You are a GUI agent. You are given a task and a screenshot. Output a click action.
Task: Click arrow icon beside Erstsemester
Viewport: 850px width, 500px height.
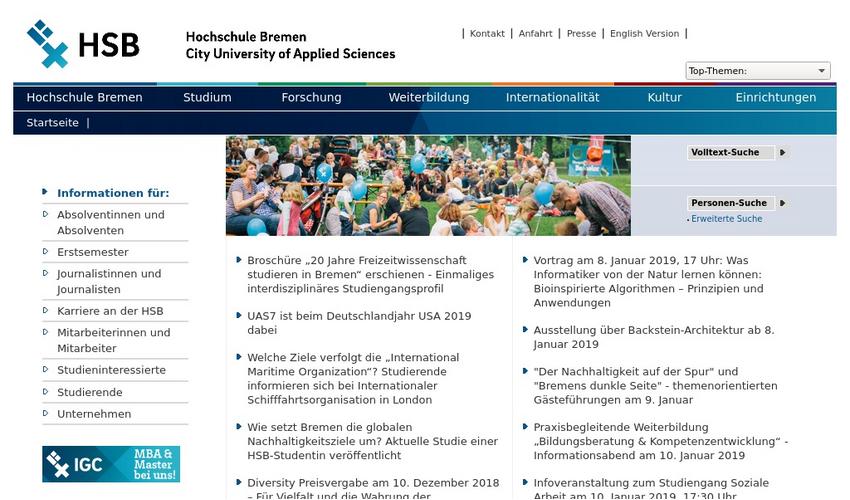point(46,252)
